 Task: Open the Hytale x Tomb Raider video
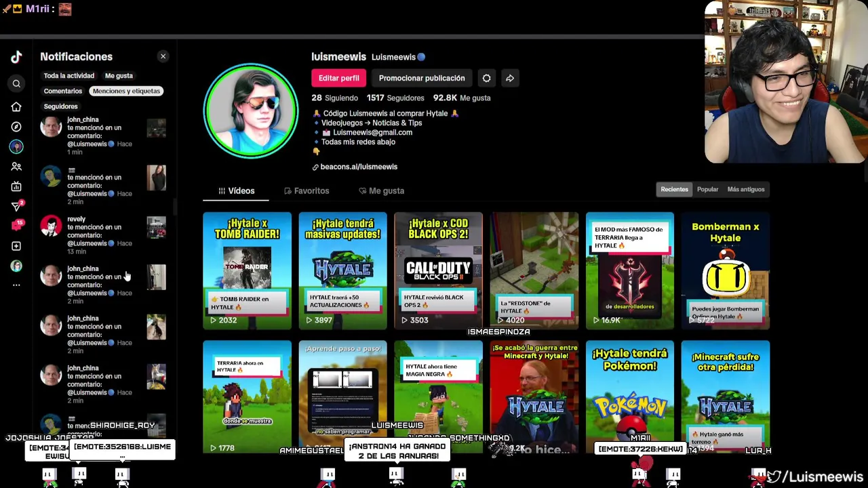[247, 270]
